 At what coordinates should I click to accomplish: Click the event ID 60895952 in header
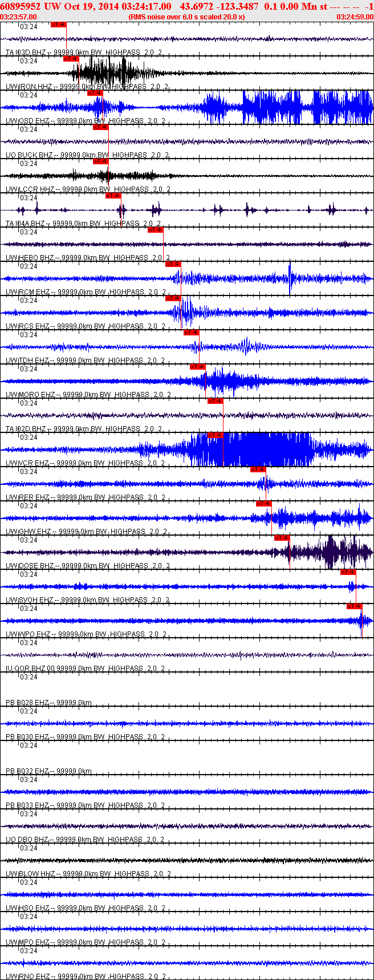(x=21, y=6)
